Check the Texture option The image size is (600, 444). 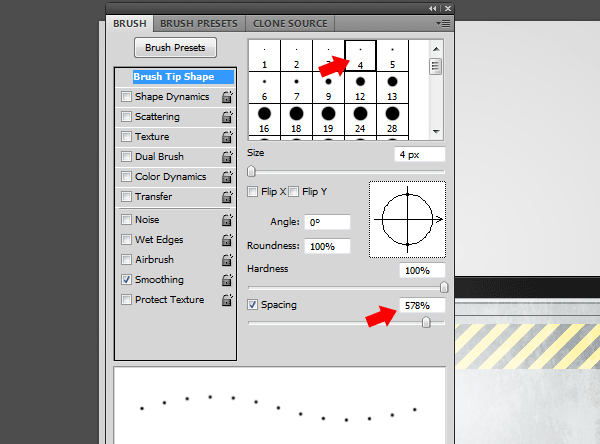coord(126,136)
